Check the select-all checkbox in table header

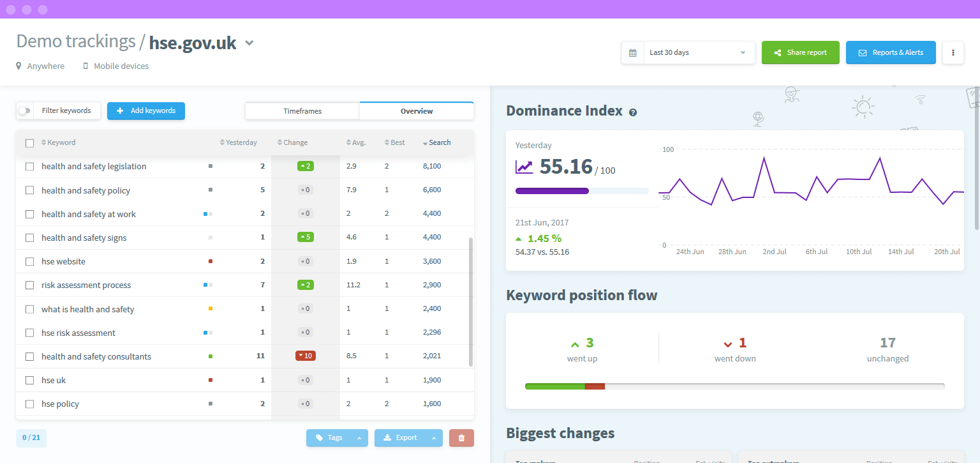pyautogui.click(x=29, y=143)
